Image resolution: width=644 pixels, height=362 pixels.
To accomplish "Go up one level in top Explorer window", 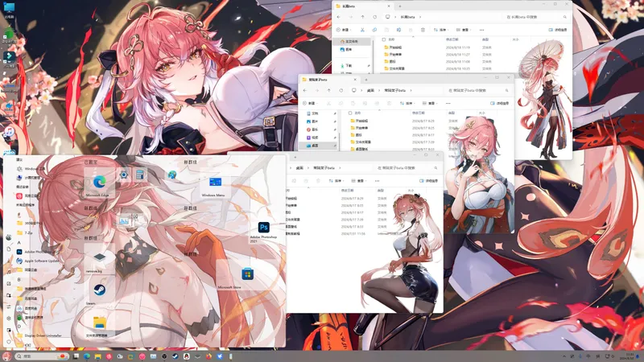I will click(363, 17).
